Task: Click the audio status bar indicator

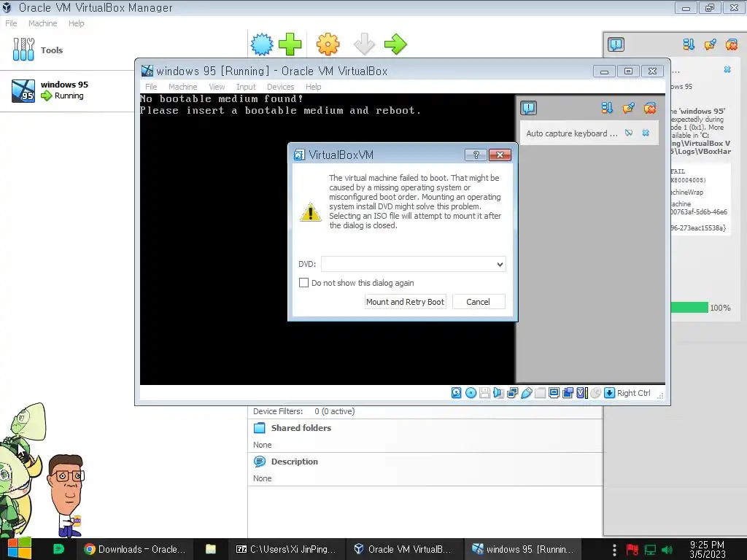Action: point(498,393)
